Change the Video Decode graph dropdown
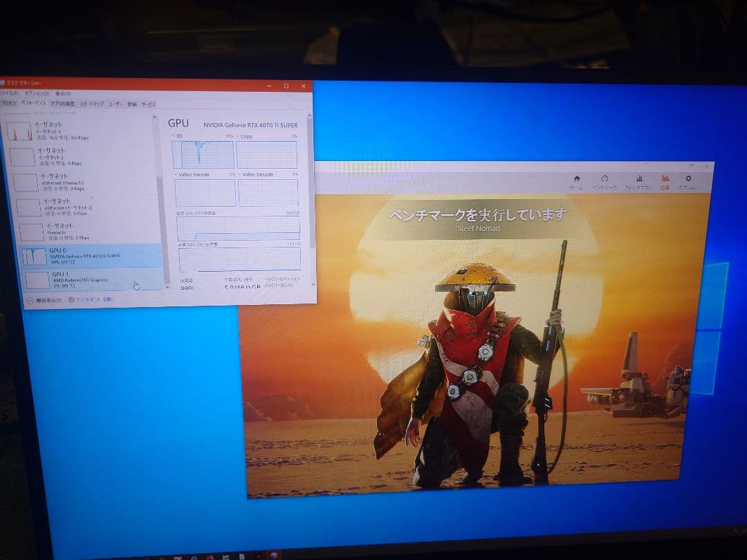 point(239,174)
